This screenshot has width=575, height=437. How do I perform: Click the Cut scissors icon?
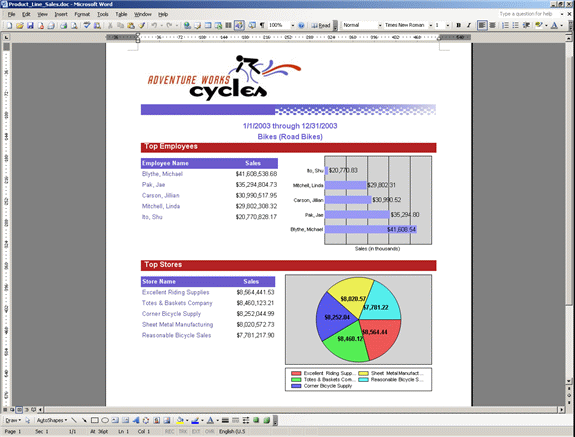pos(110,25)
